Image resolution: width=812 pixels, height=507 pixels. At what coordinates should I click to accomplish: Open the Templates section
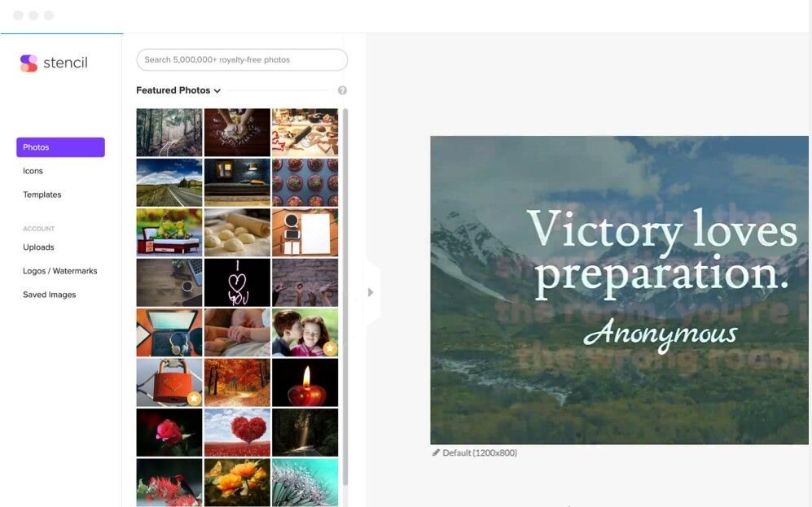click(42, 194)
